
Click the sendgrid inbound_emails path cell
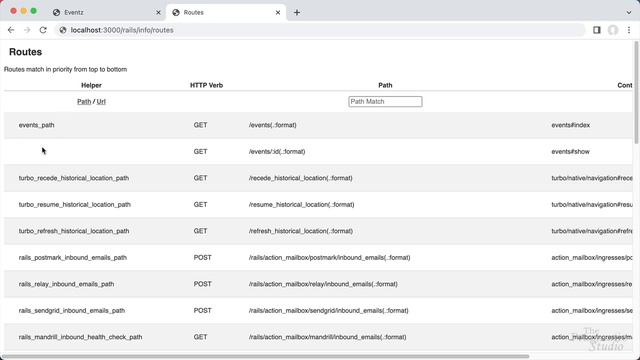tap(329, 311)
